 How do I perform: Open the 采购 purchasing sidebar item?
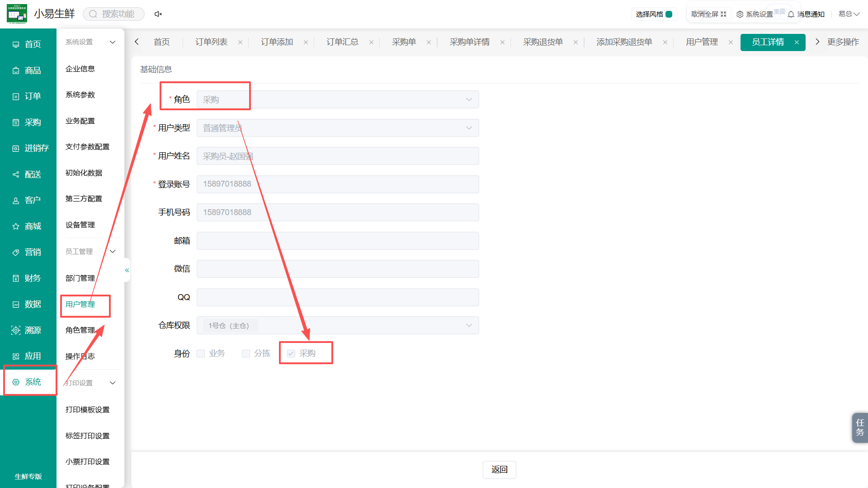point(28,122)
